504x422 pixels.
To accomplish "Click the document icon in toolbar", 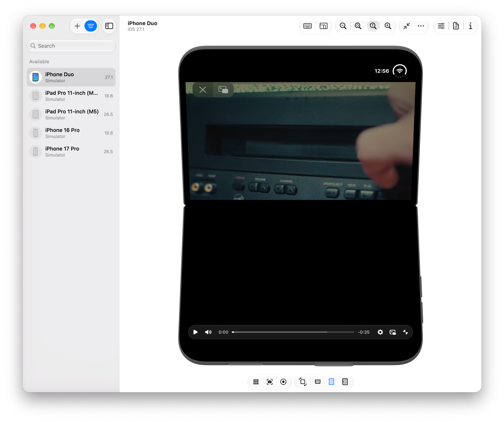I will pos(456,26).
